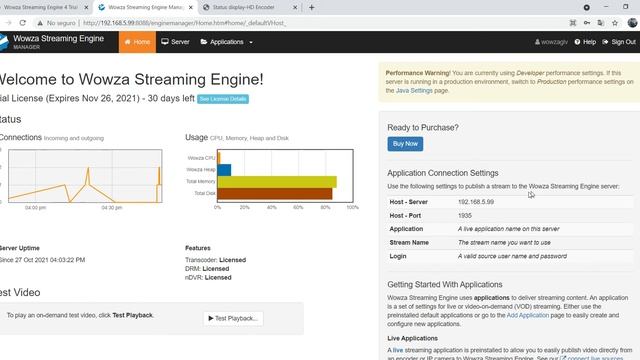Click the live application link
The width and height of the screenshot is (640, 360).
point(398,350)
